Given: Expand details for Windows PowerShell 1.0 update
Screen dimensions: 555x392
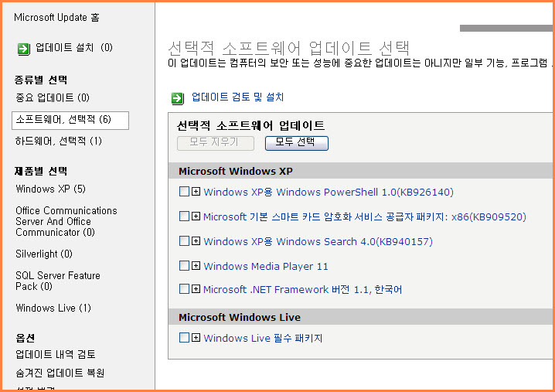Looking at the screenshot, I should 196,192.
